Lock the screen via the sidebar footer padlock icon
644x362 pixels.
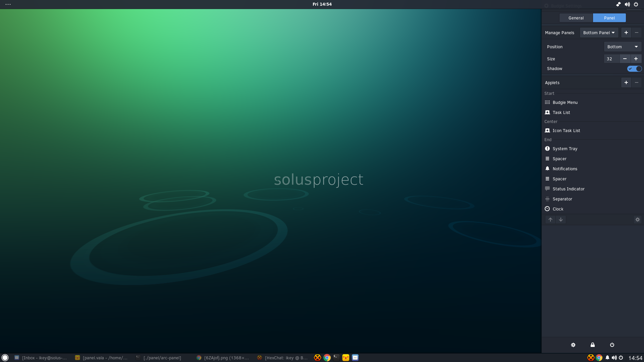point(593,345)
